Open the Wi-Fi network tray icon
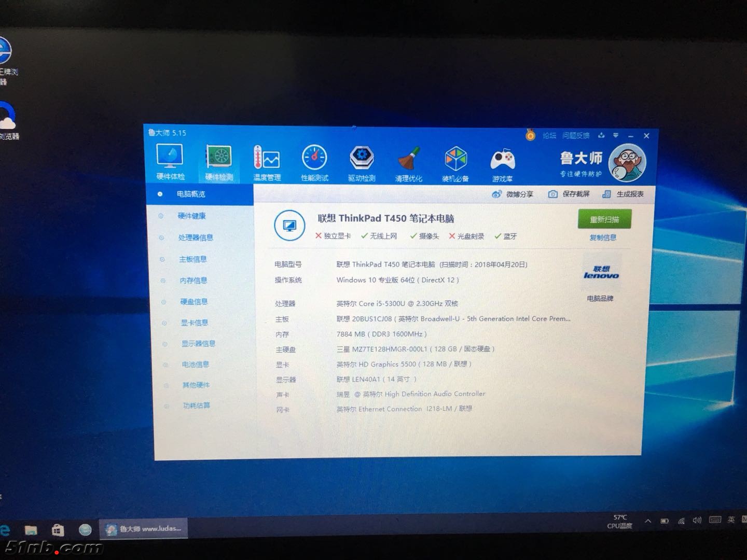The width and height of the screenshot is (747, 560). tap(681, 521)
